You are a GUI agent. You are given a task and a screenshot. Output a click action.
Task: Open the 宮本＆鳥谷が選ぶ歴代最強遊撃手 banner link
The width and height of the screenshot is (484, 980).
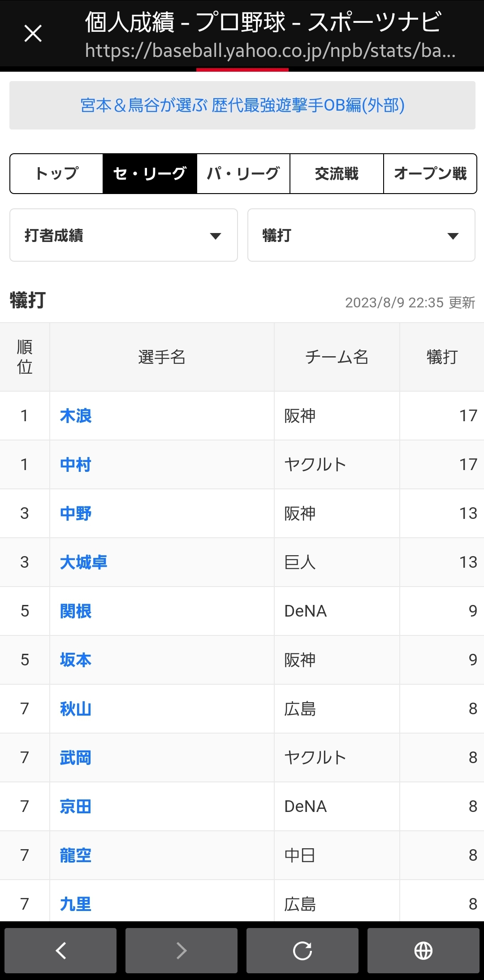(x=242, y=105)
